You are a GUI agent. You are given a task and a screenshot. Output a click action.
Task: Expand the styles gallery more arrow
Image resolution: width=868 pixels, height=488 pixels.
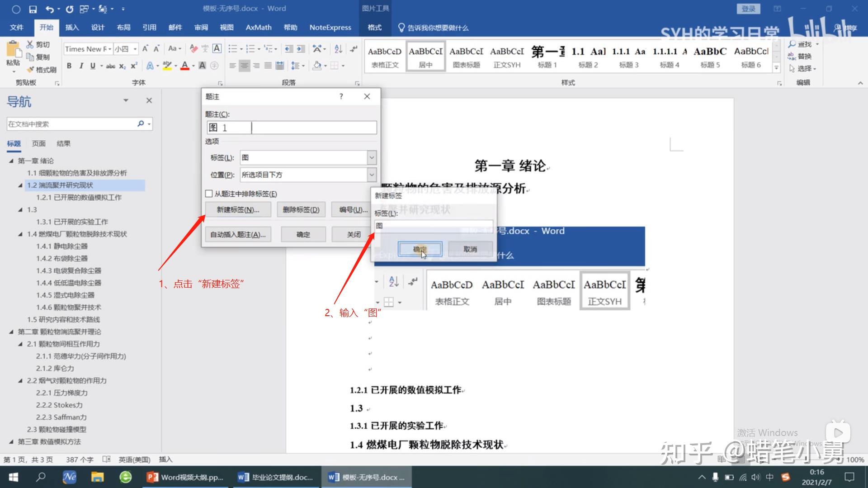pyautogui.click(x=776, y=68)
